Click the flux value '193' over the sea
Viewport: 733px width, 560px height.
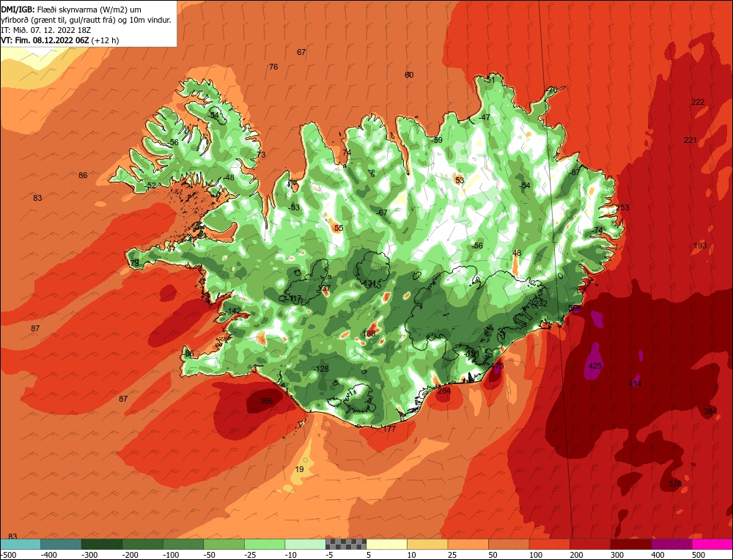tap(700, 246)
